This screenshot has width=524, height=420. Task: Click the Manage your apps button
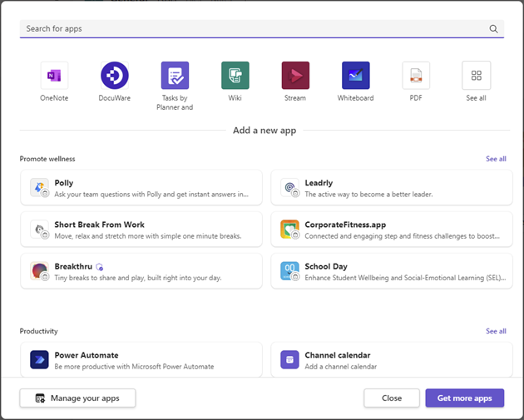pyautogui.click(x=77, y=398)
